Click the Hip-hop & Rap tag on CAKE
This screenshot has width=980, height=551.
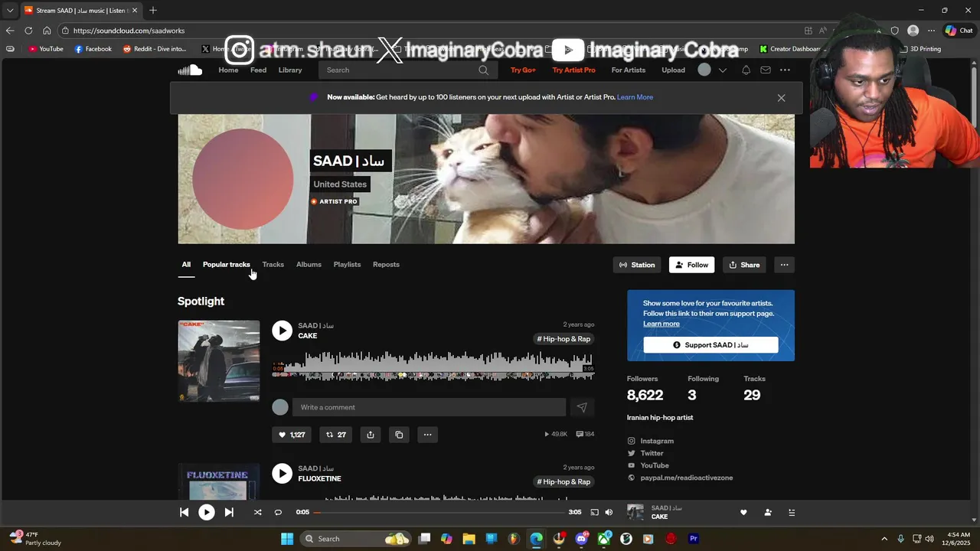click(x=563, y=339)
